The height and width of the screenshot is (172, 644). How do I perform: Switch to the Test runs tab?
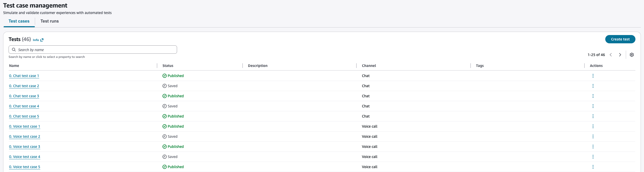pyautogui.click(x=49, y=21)
